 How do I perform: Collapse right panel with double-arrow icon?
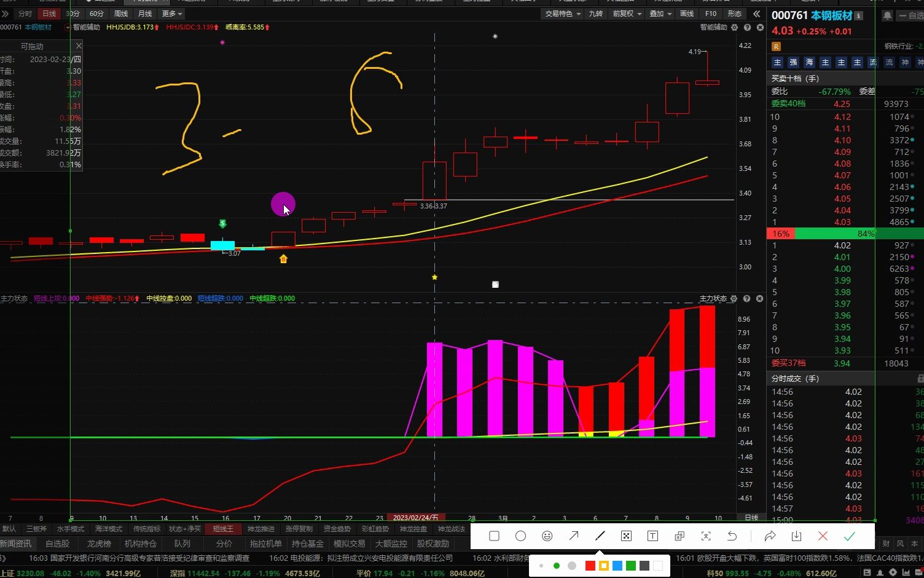756,14
